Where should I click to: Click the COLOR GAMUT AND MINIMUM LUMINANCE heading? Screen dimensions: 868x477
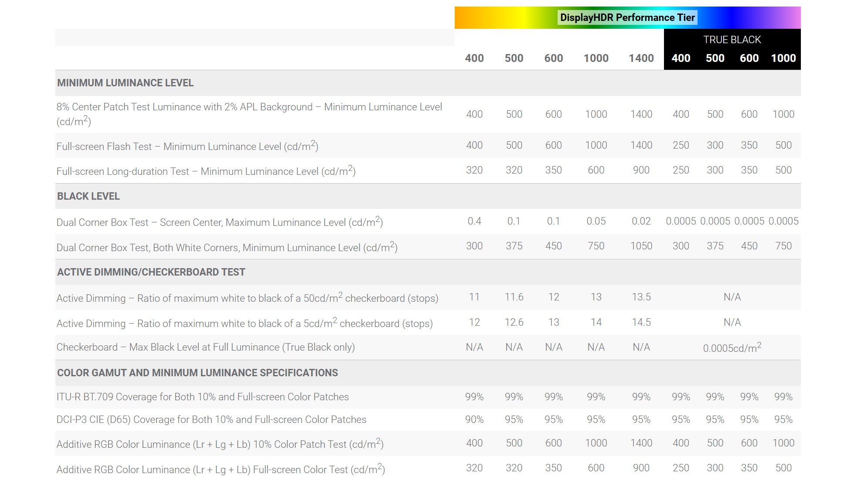(197, 373)
